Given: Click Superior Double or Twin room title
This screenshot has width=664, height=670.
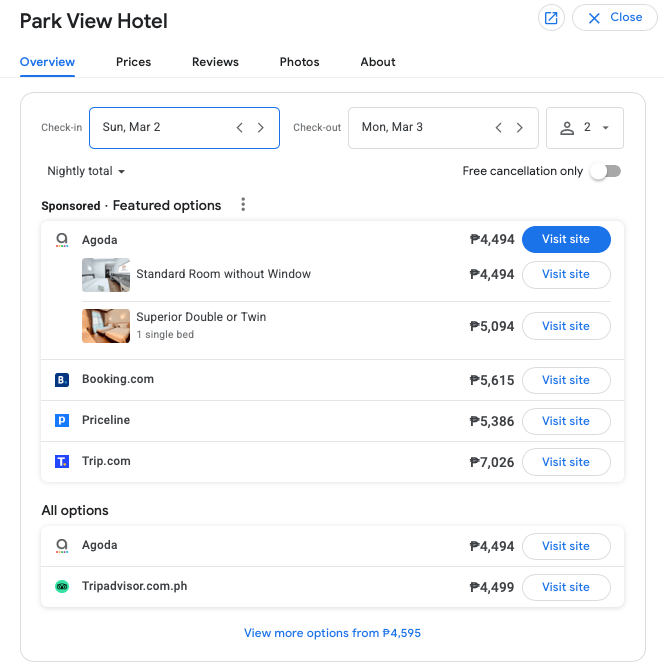Looking at the screenshot, I should [201, 317].
